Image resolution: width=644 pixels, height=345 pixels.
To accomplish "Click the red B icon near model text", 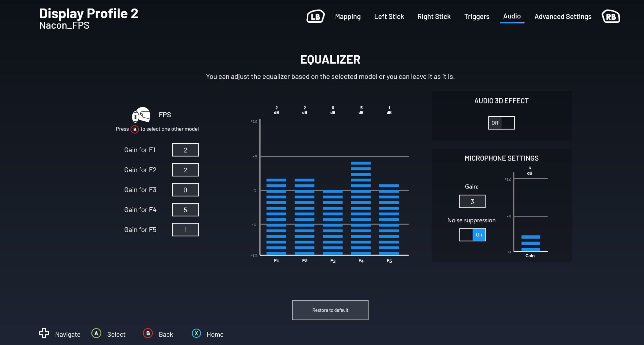I will point(135,129).
